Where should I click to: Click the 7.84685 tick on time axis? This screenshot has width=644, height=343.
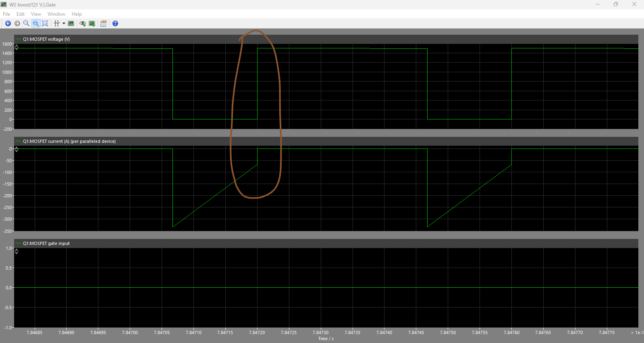pos(35,333)
